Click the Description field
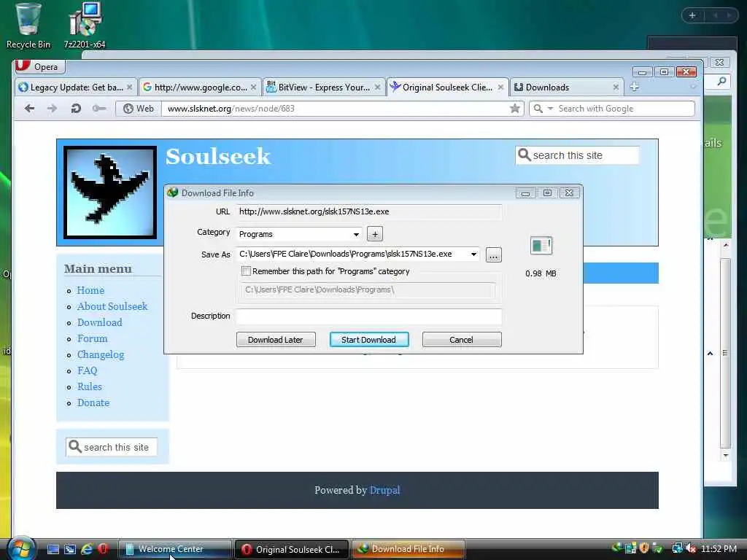747x560 pixels. 368,316
